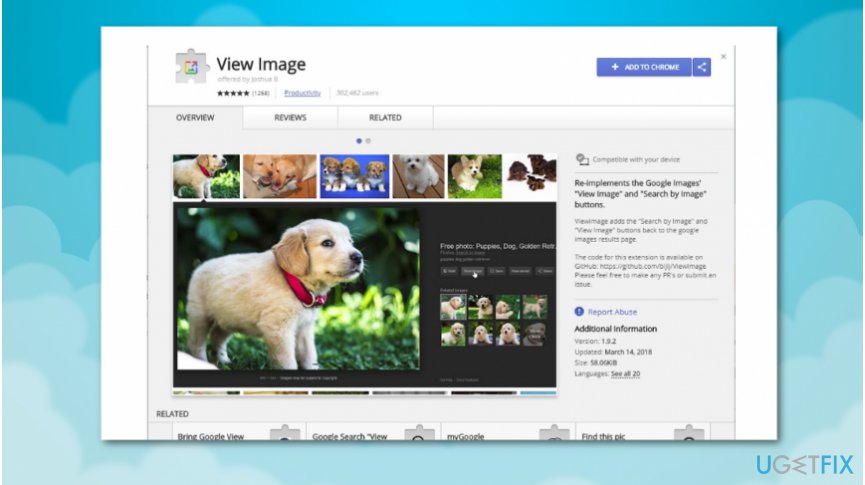Click the Version 1.9.2 text

tap(595, 341)
